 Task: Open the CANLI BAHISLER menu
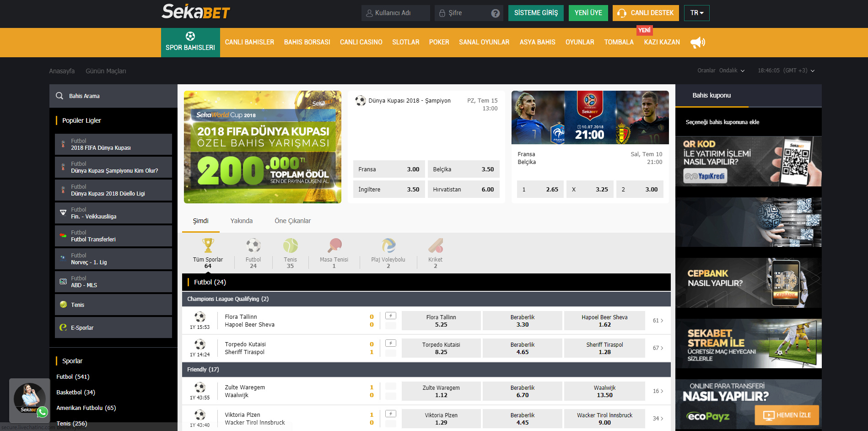pos(249,42)
